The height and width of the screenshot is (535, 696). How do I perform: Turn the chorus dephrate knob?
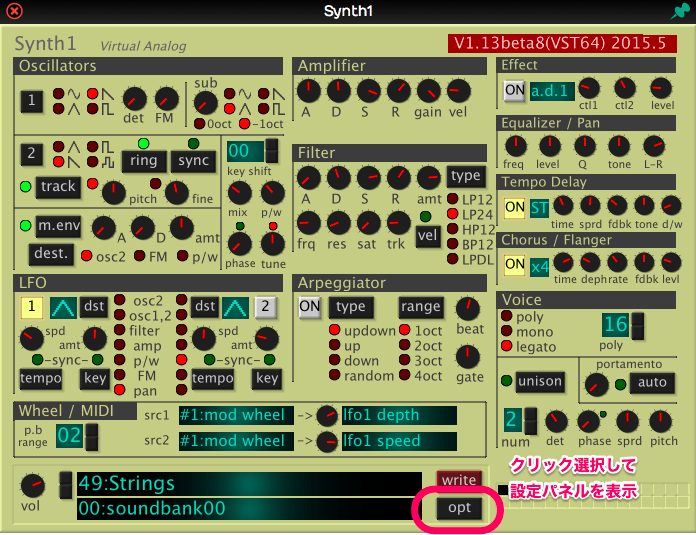(590, 262)
